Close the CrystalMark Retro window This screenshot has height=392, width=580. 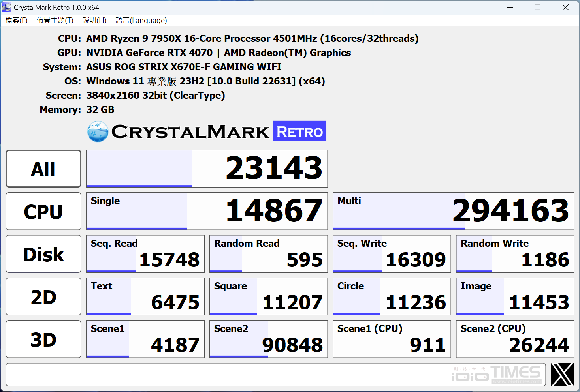[565, 7]
